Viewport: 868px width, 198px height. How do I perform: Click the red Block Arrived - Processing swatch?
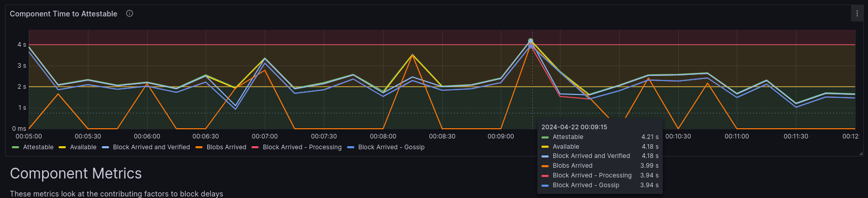(x=255, y=147)
